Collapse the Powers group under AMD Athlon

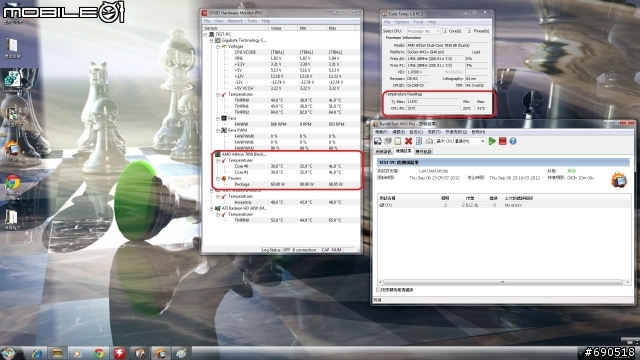pyautogui.click(x=218, y=178)
